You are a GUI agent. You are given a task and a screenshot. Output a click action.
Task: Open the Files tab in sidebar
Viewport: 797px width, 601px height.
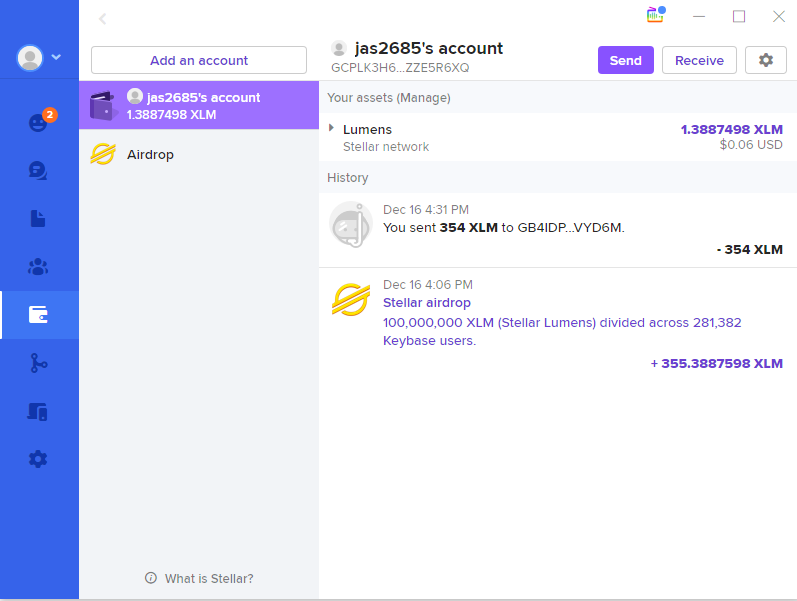38,219
